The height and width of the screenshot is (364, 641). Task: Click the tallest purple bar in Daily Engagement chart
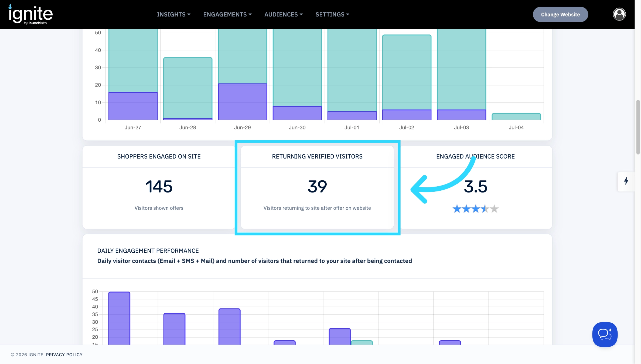point(119,318)
